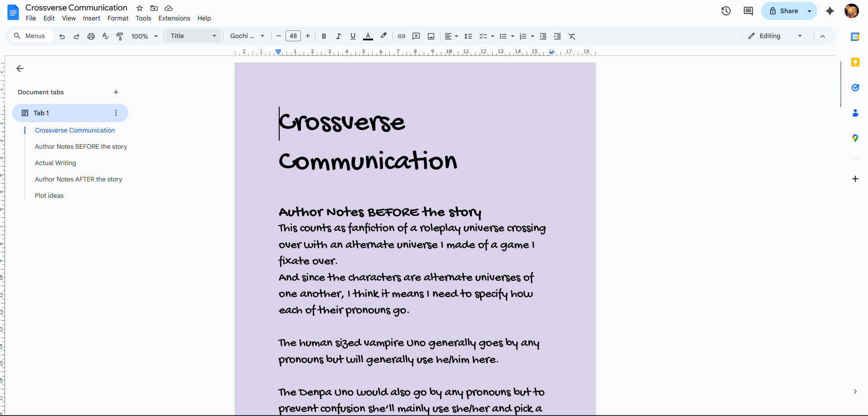Viewport: 868px width, 416px height.
Task: Apply numbered list formatting
Action: click(x=523, y=36)
